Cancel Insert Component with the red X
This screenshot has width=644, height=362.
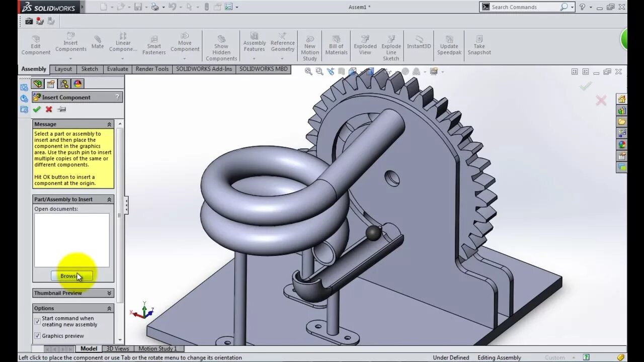pos(48,109)
